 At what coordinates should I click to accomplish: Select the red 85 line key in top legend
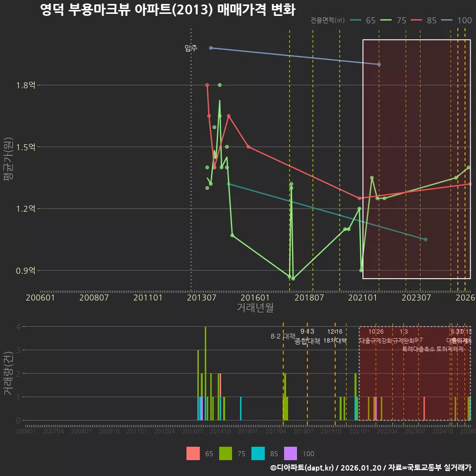416,20
